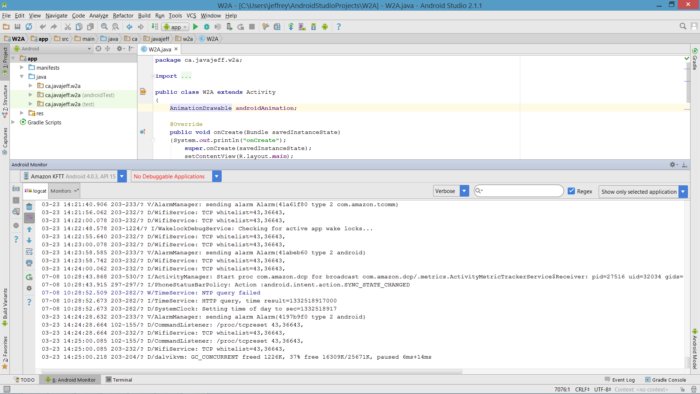Open the TODO tool window
This screenshot has width=700, height=394.
pyautogui.click(x=25, y=380)
